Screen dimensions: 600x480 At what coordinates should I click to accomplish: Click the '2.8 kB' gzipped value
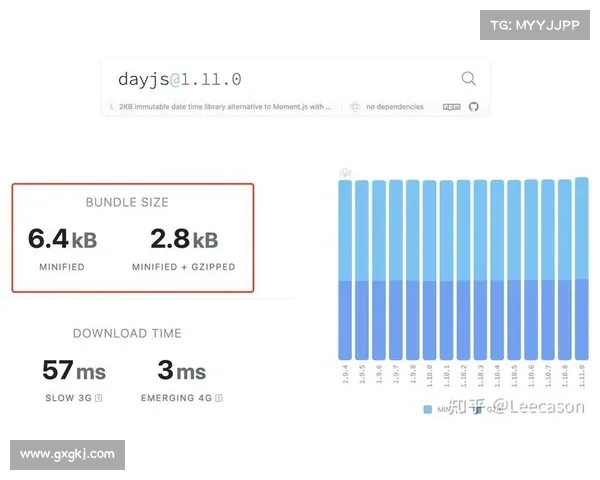pos(184,239)
